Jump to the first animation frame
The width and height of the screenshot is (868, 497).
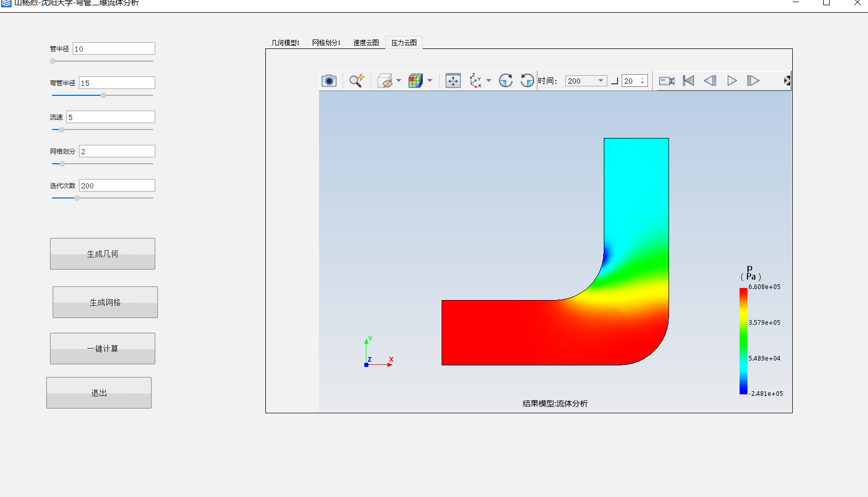[x=689, y=81]
